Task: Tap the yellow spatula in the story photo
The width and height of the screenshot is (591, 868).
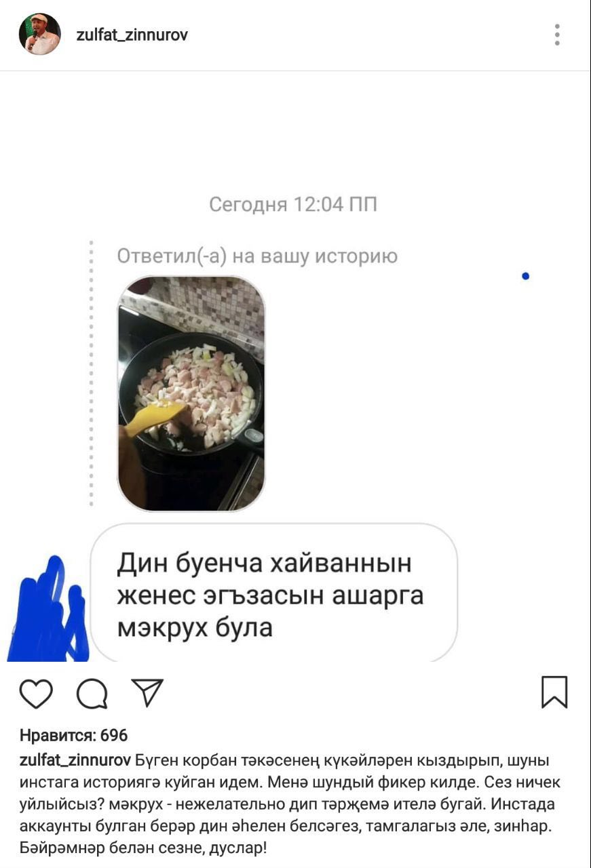Action: pos(155,416)
